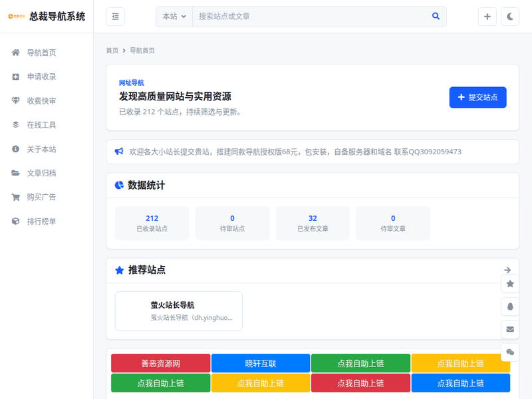Image resolution: width=532 pixels, height=399 pixels.
Task: Click the floating bell notification button
Action: click(510, 307)
